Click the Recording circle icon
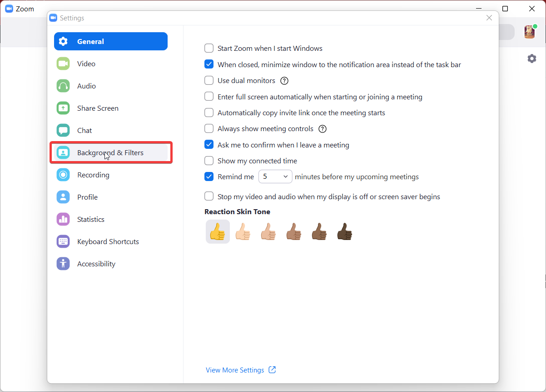 pyautogui.click(x=63, y=175)
